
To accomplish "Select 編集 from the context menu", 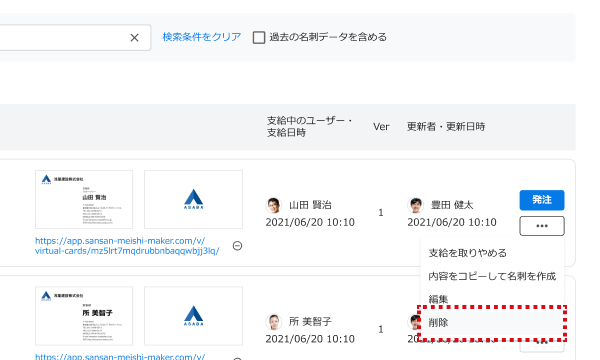I will point(438,299).
